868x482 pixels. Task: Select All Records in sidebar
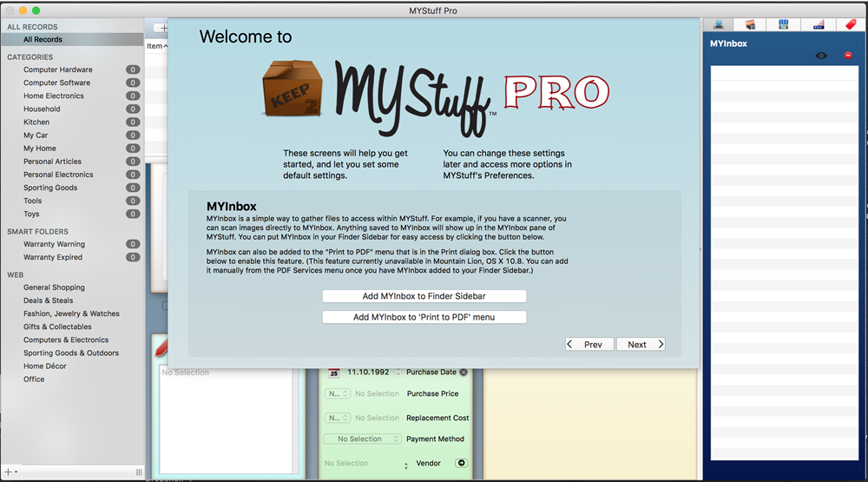point(72,39)
